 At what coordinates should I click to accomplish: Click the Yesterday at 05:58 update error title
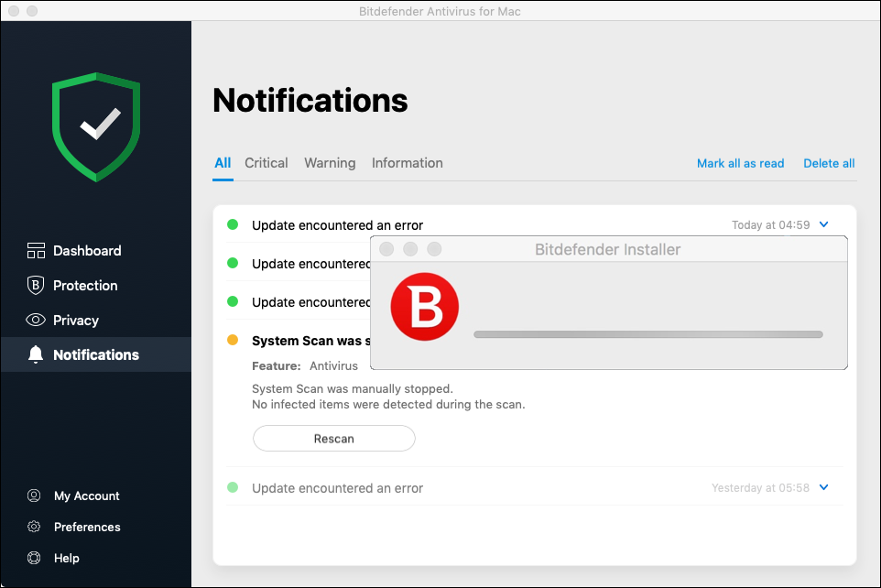(x=337, y=488)
